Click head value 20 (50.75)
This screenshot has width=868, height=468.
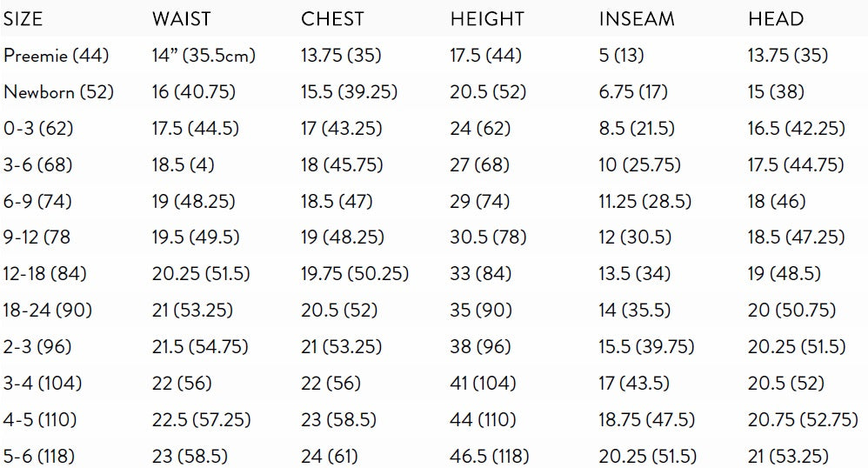click(791, 311)
